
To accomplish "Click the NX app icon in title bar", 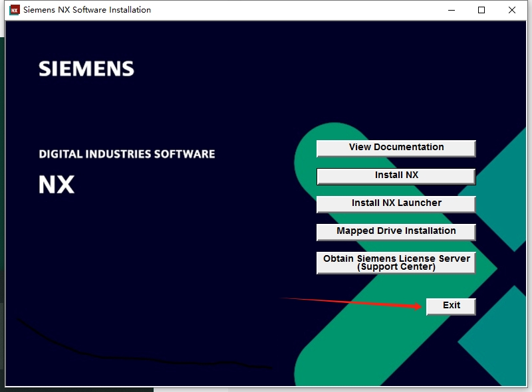I will click(14, 10).
